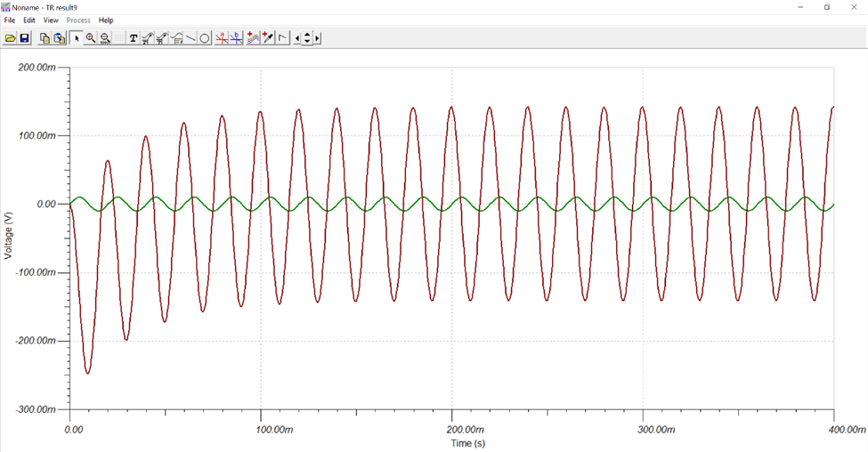Select the Text tool marked T
The width and height of the screenshot is (868, 452).
point(134,38)
